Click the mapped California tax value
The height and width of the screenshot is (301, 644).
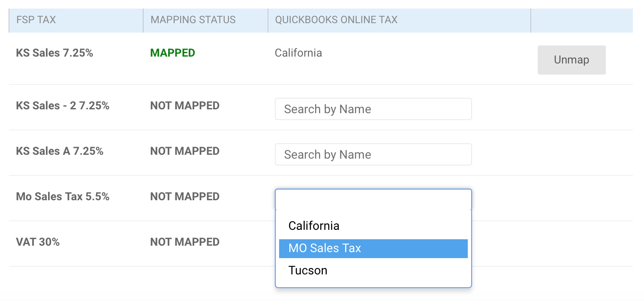298,53
